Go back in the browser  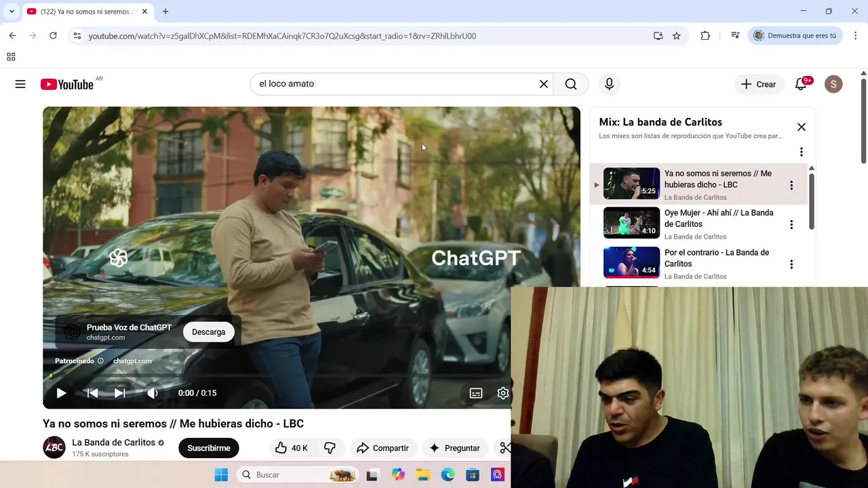click(x=12, y=35)
